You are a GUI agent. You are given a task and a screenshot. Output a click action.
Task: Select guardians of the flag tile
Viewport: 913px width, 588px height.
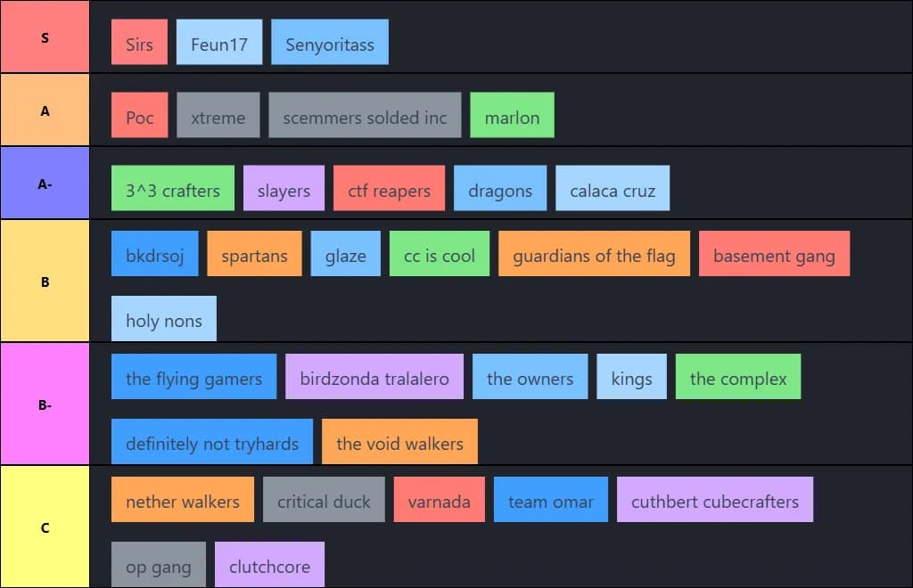[594, 255]
